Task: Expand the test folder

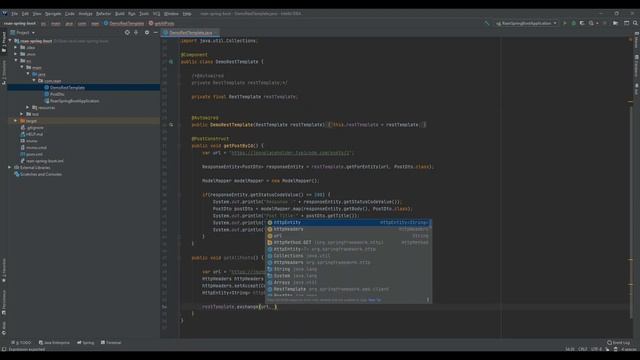Action: coord(22,114)
